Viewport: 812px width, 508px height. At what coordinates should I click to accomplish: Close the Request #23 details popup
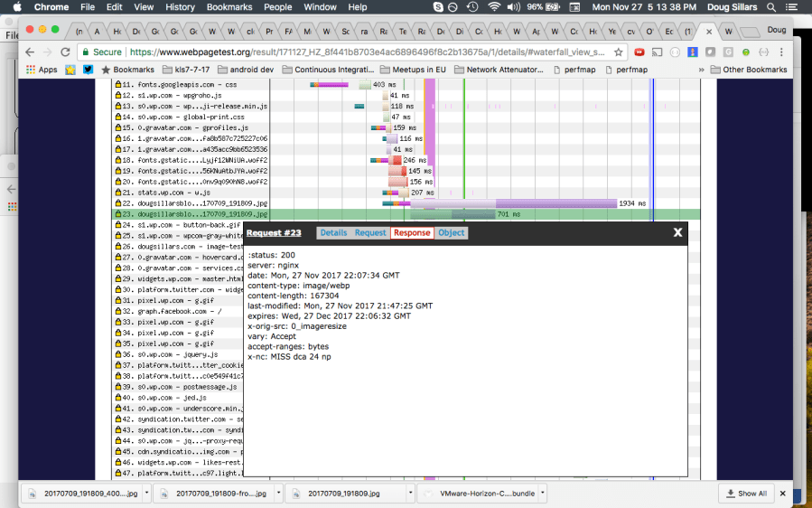(x=677, y=232)
